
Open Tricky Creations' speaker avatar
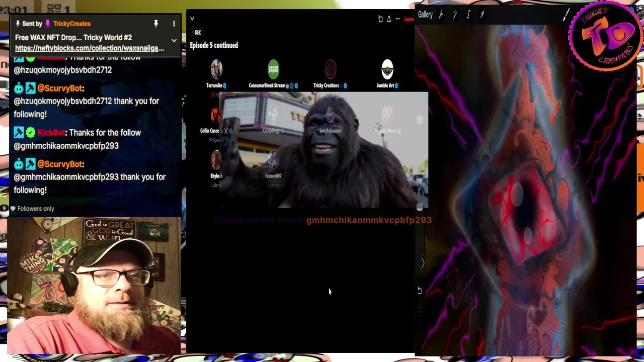point(330,69)
